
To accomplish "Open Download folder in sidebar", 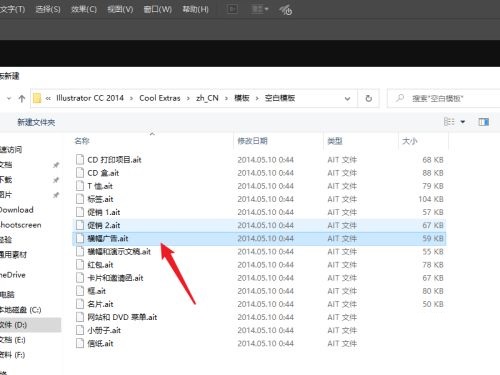I will 17,210.
